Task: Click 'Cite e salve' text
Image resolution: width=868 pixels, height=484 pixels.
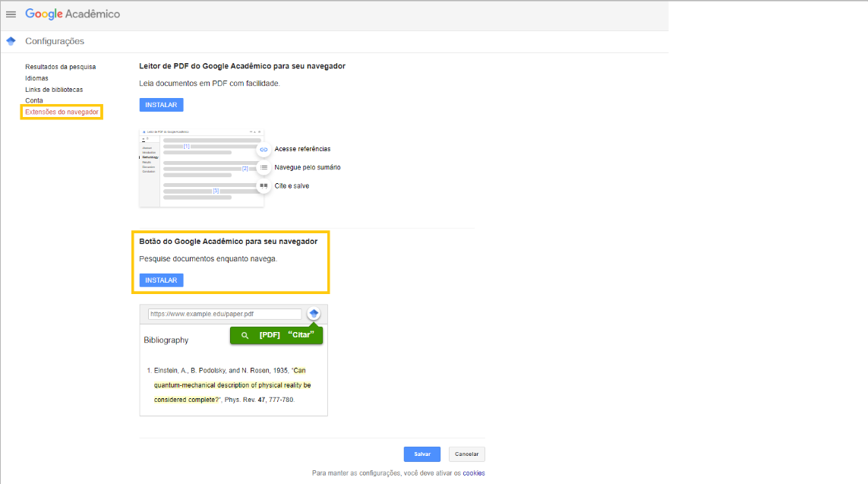Action: (292, 186)
